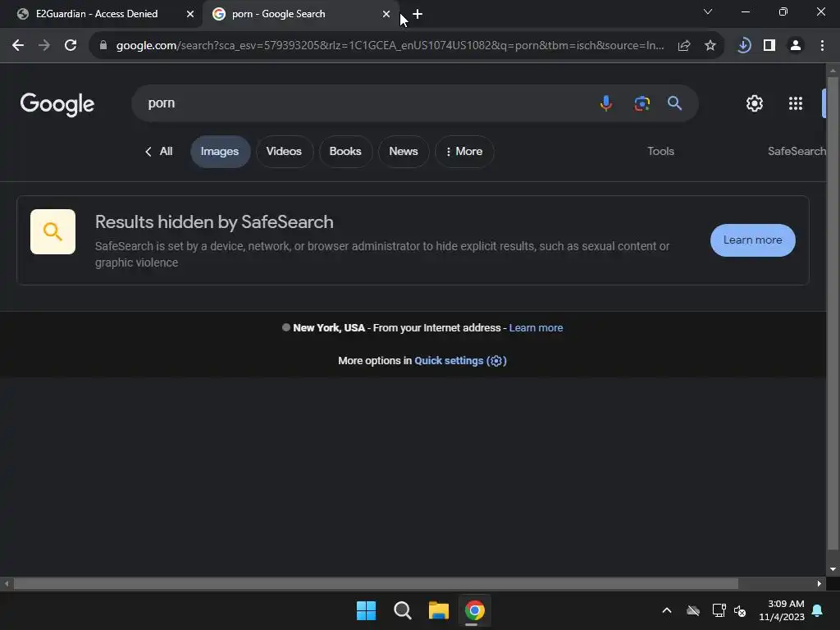Click the 'New York, USA' location text
Screen dimensions: 840x630
pyautogui.click(x=329, y=328)
